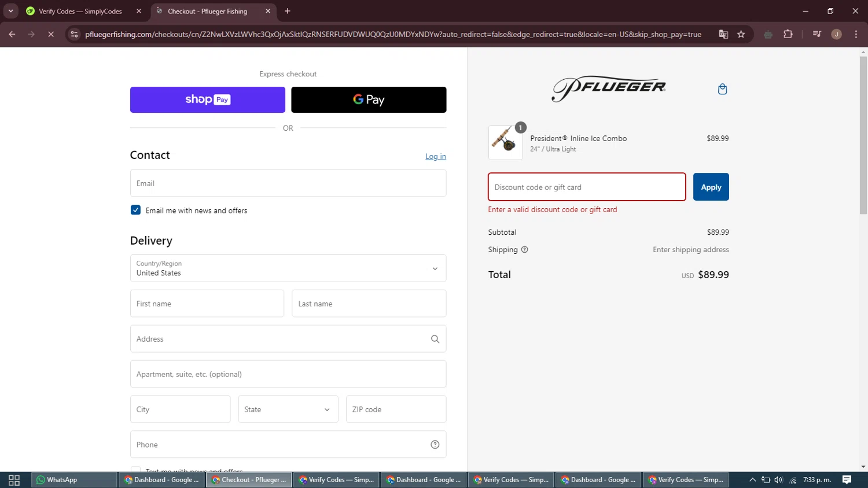This screenshot has height=488, width=868.
Task: Click the Last name field
Action: [369, 304]
